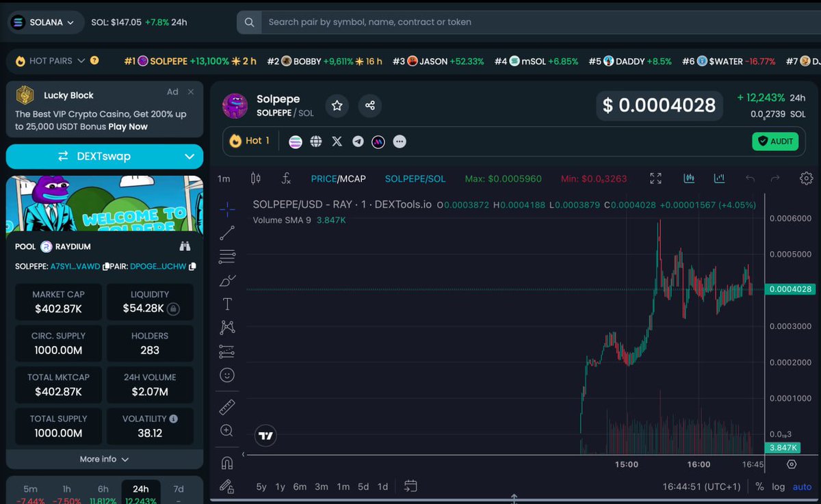Copy the PAIR address
Screen dimensions: 821x504
pos(192,266)
